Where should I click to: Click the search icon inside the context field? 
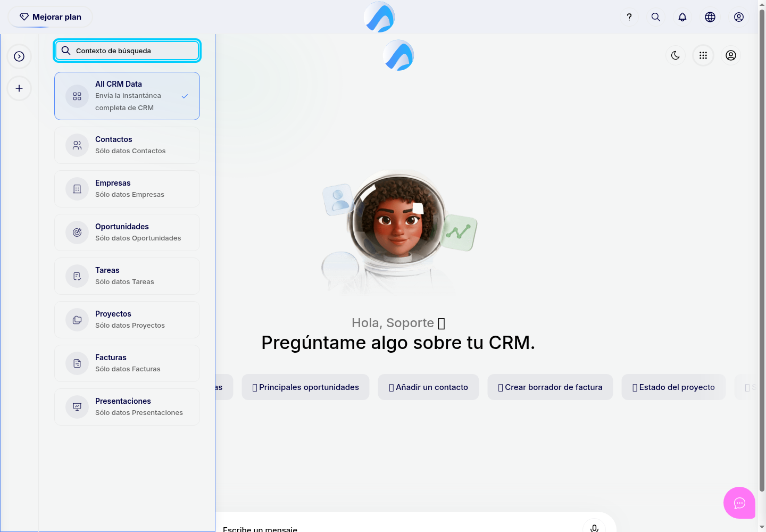point(66,51)
